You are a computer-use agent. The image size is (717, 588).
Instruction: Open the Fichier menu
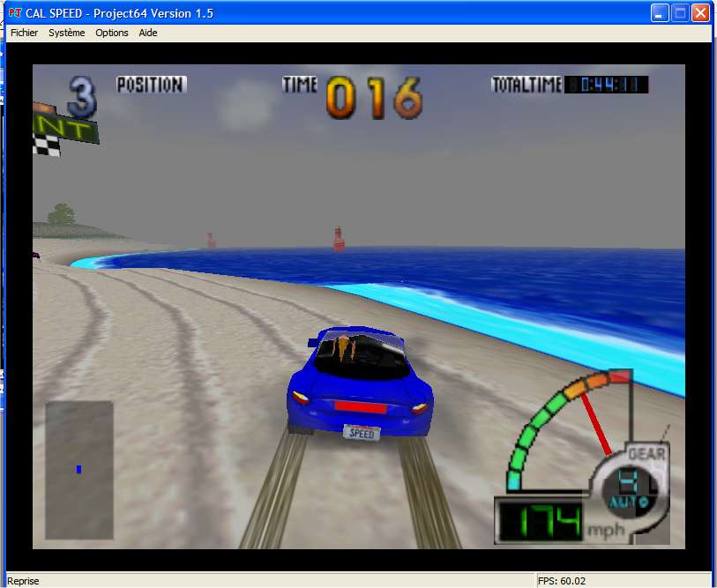(x=24, y=33)
